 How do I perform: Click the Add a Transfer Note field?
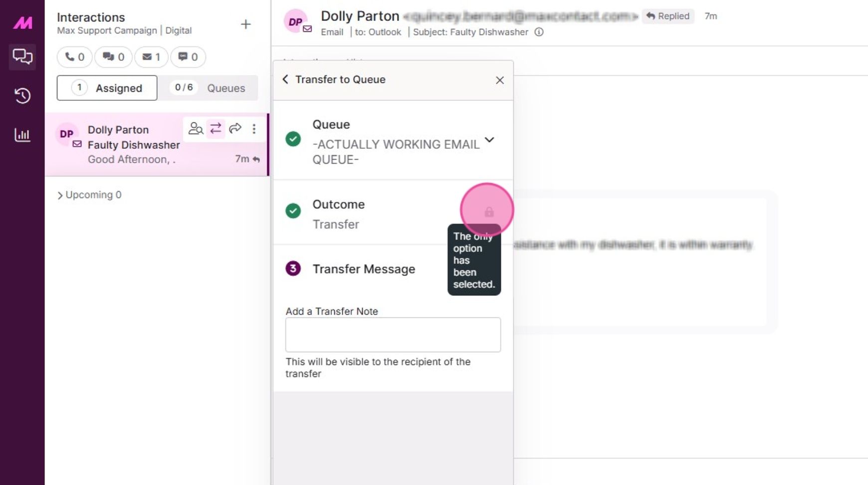(393, 335)
